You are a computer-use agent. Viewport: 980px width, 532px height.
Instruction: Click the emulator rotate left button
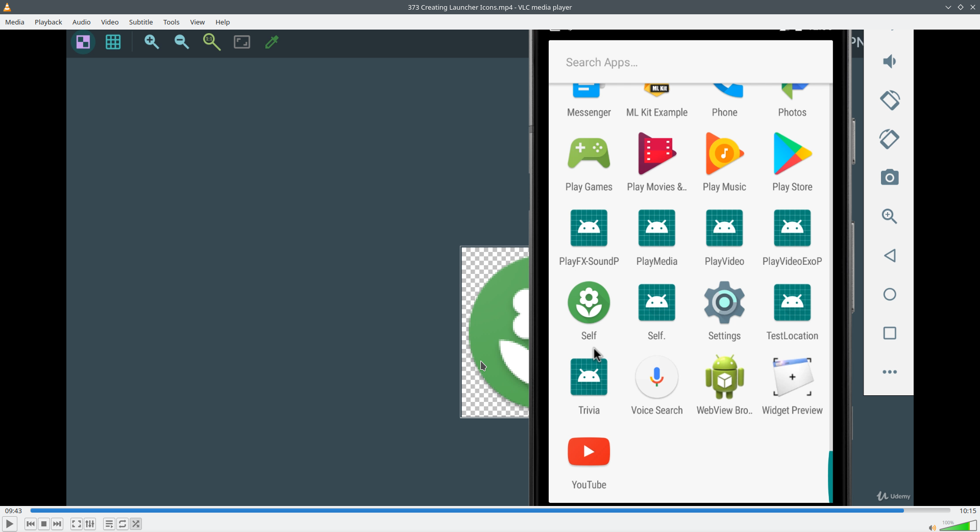890,100
